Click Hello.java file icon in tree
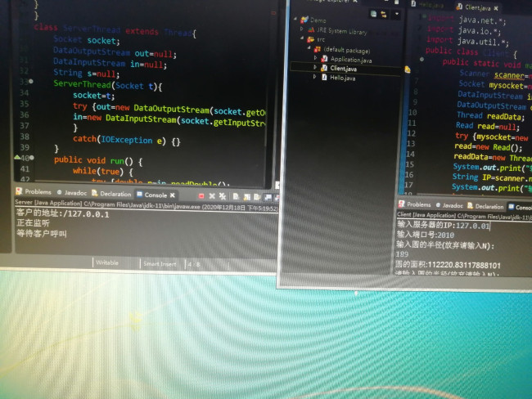Image resolution: width=532 pixels, height=399 pixels. tap(324, 78)
